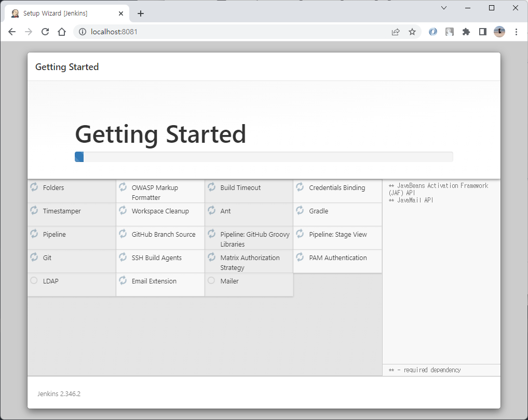Click the large Getting Started headline
528x420 pixels.
160,134
